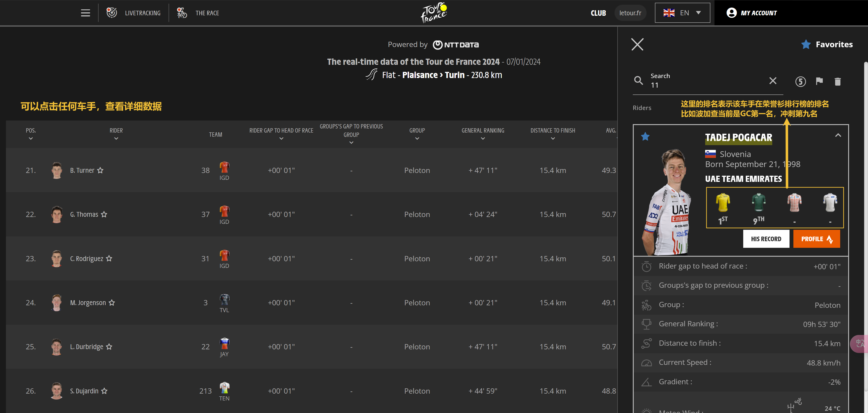Clear the search field text
This screenshot has height=413, width=868.
point(773,81)
